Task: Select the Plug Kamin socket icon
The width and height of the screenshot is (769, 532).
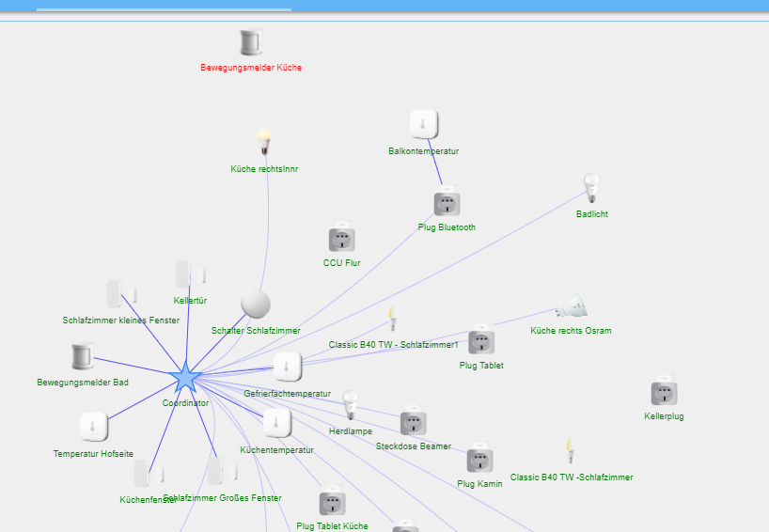Action: (x=479, y=458)
